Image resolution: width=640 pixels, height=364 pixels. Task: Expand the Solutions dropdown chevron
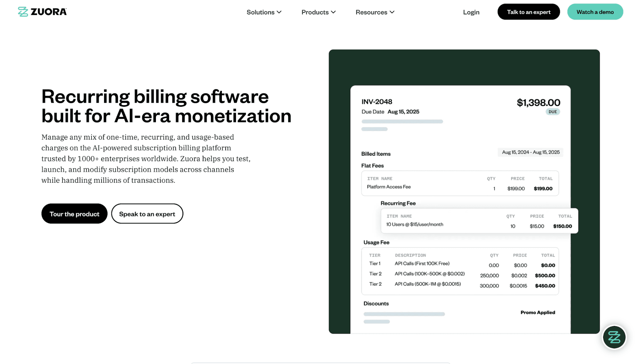tap(279, 12)
